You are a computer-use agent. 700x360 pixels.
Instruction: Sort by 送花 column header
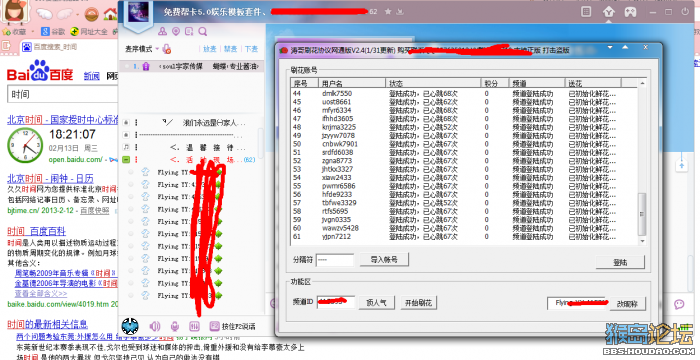pos(593,83)
